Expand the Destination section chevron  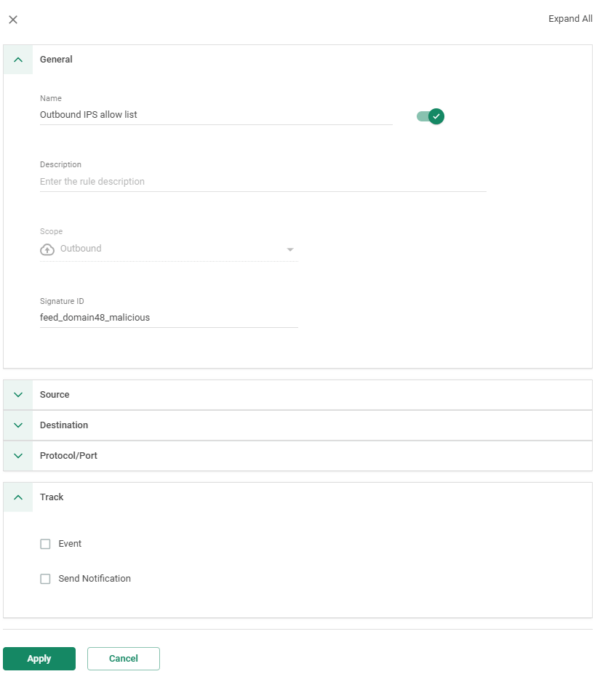click(x=18, y=425)
